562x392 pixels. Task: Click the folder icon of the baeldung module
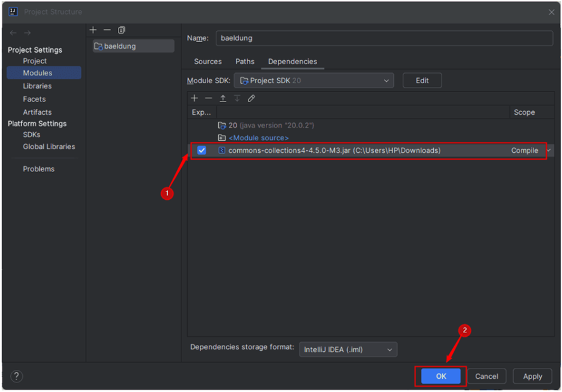pos(98,46)
